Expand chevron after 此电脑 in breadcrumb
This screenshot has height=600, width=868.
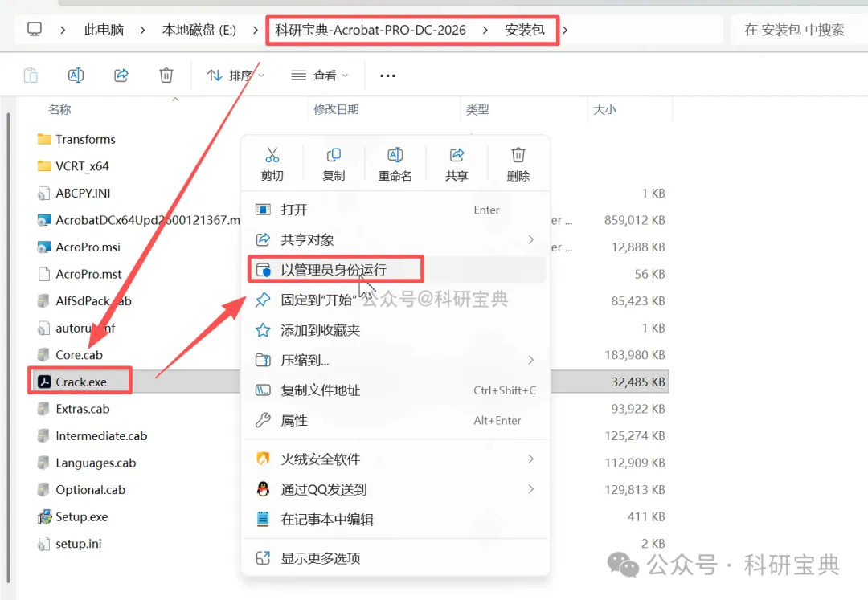(x=143, y=30)
